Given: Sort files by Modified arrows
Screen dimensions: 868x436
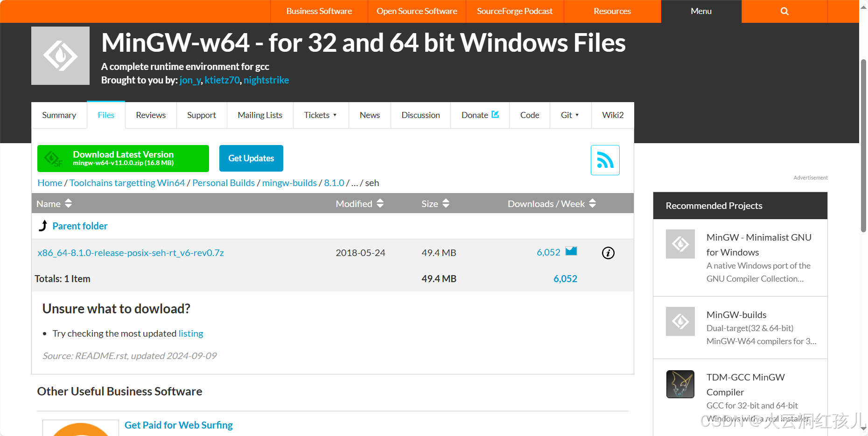Looking at the screenshot, I should (380, 203).
